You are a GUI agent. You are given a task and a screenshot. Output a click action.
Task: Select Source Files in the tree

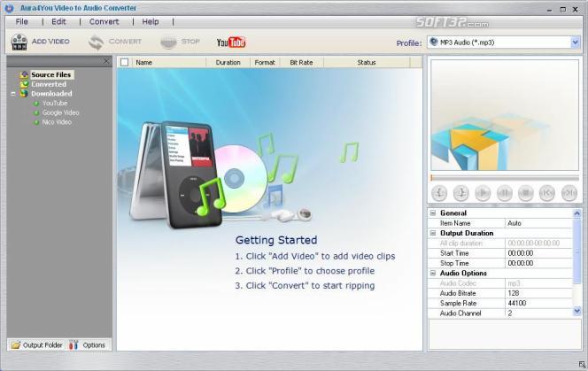point(51,74)
